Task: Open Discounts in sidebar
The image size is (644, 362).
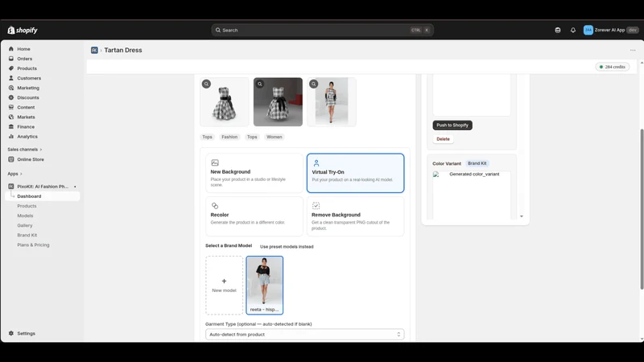Action: click(x=28, y=97)
